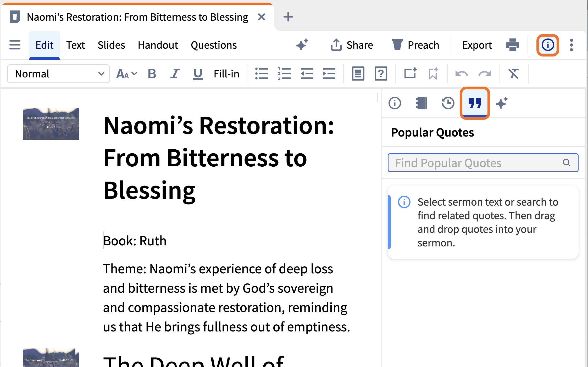Switch to the Edit tab
The image size is (588, 367).
pos(45,45)
